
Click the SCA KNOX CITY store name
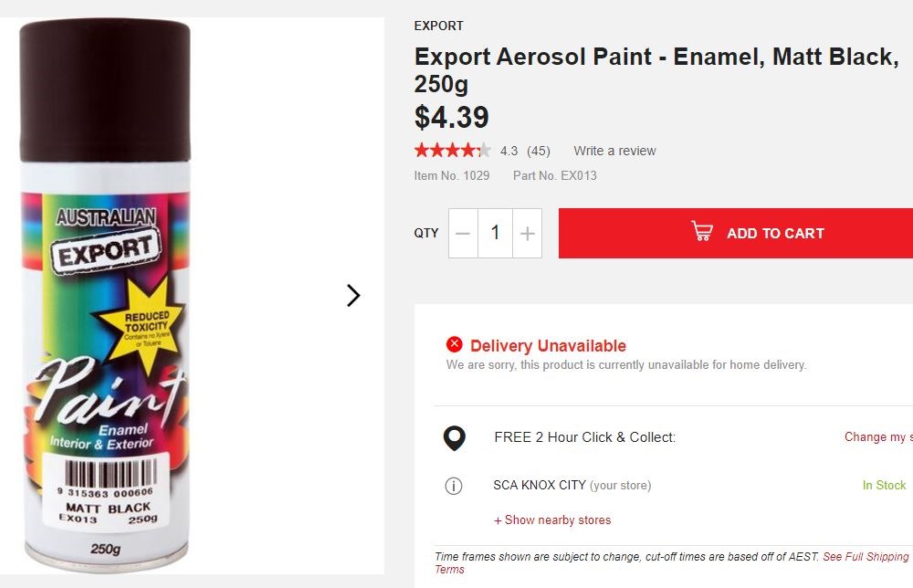coord(540,485)
